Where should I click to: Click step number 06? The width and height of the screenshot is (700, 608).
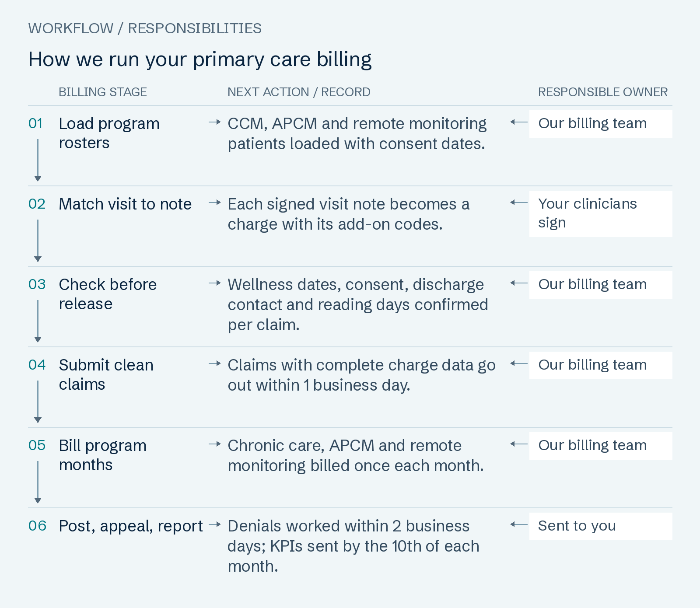[37, 526]
